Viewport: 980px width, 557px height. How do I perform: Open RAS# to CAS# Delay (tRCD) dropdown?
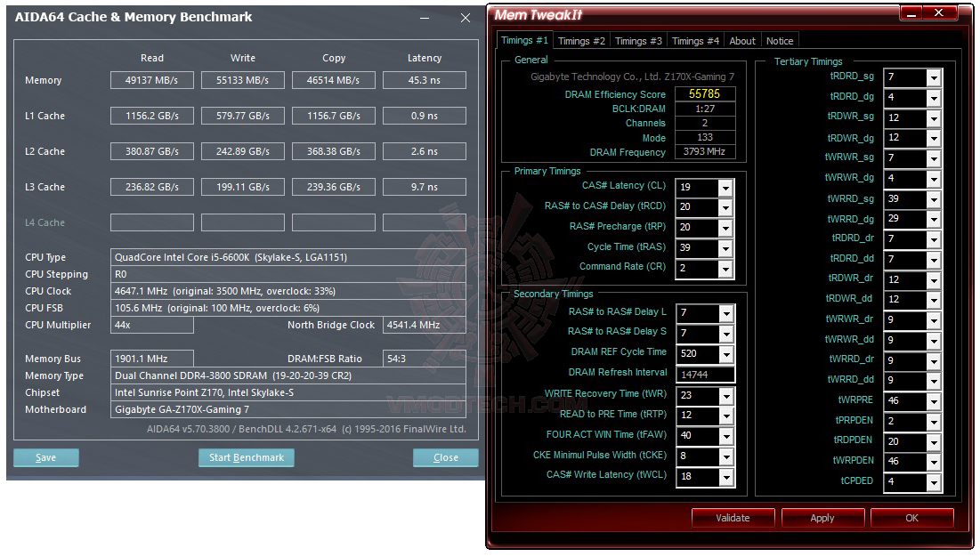pyautogui.click(x=725, y=207)
